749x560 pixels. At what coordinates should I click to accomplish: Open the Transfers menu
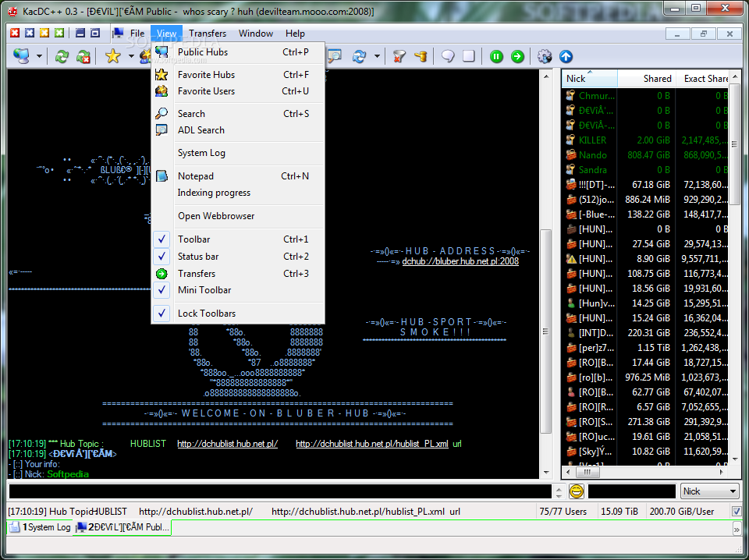208,34
